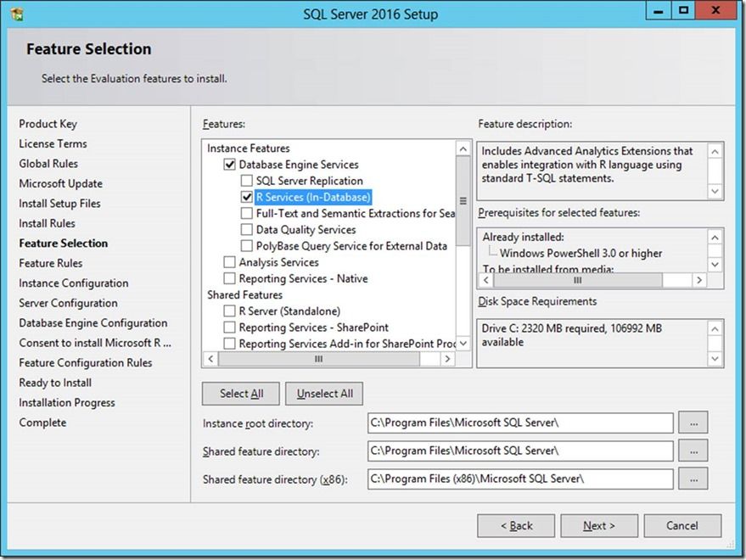The image size is (746, 560).
Task: Check Reporting Services Add-in for SharePoint
Action: coord(229,344)
